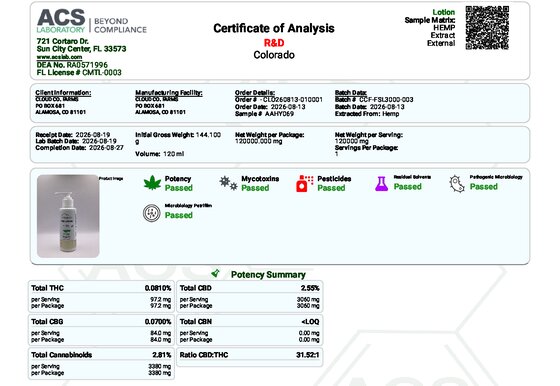Click the Passed status under Pesticides
This screenshot has height=386, width=560.
click(x=331, y=188)
